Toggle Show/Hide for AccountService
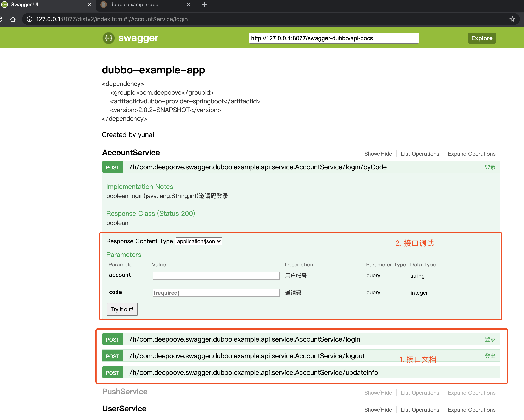The width and height of the screenshot is (524, 420). coord(378,154)
